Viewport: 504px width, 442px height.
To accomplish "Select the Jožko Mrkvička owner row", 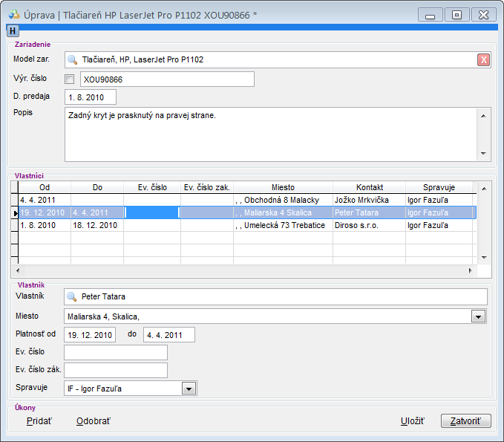I will (x=369, y=200).
